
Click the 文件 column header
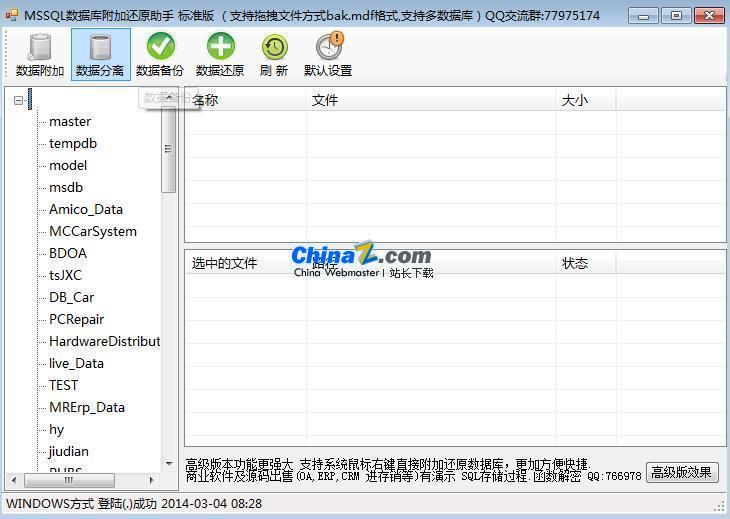pyautogui.click(x=431, y=100)
